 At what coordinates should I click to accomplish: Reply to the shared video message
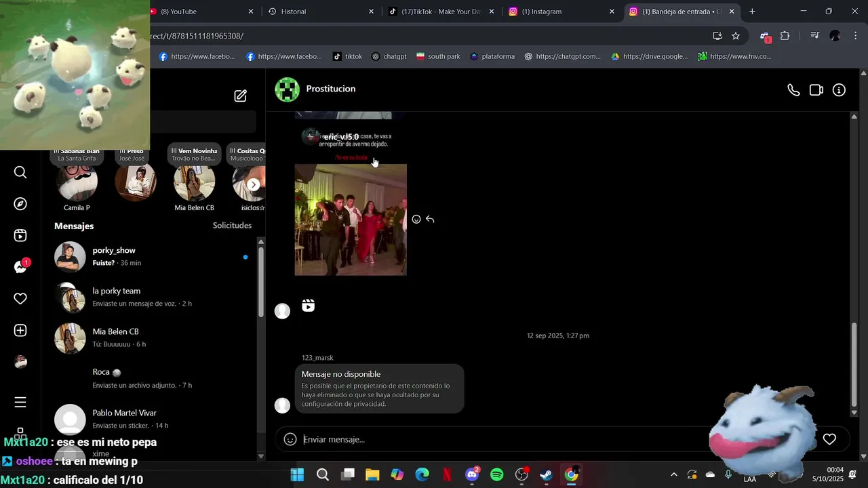[x=430, y=219]
